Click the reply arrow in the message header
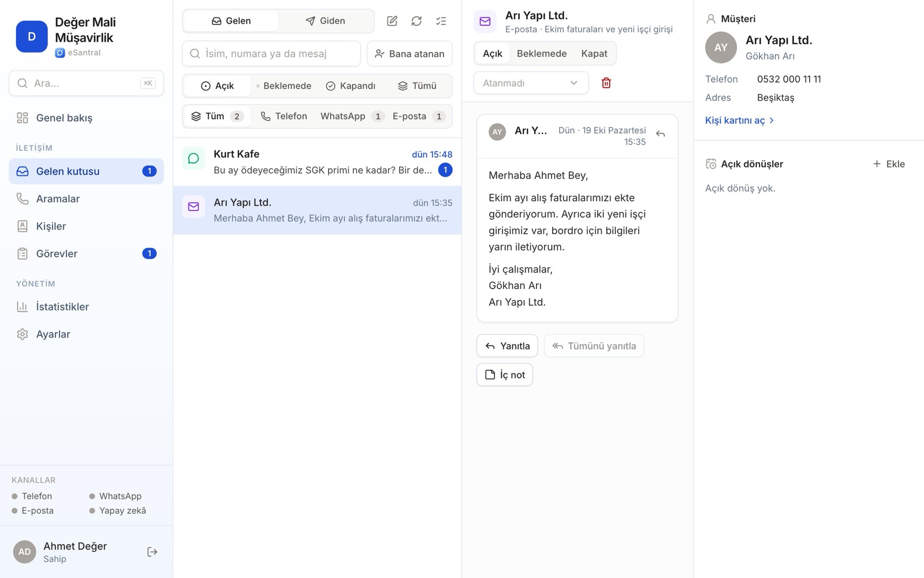Screen dimensions: 924x578 click(x=661, y=134)
